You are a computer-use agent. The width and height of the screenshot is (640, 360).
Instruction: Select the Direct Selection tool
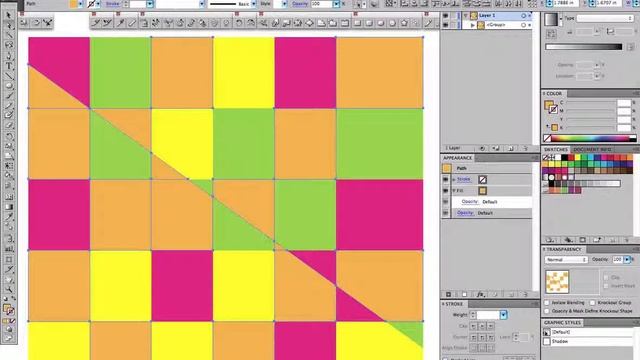[9, 25]
